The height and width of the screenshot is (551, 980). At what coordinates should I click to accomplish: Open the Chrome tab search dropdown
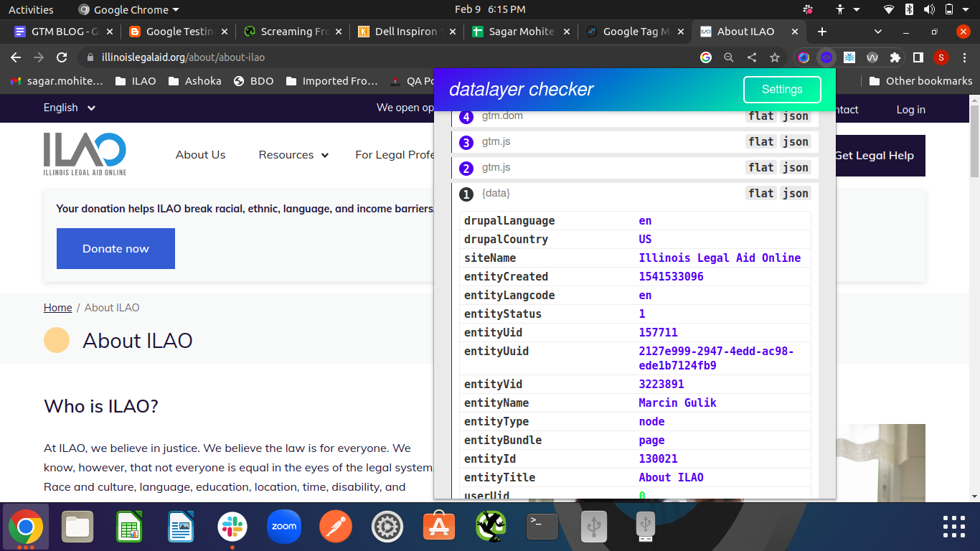click(878, 32)
